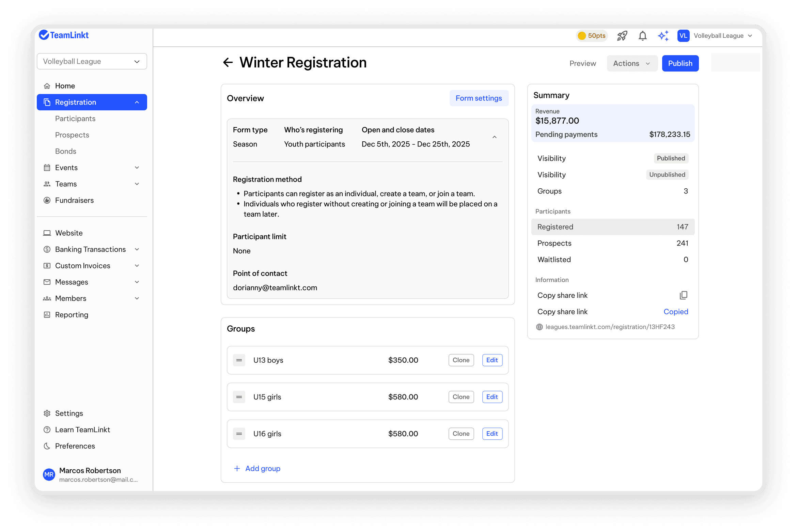
Task: Click the VL avatar in the top bar
Action: [x=683, y=35]
